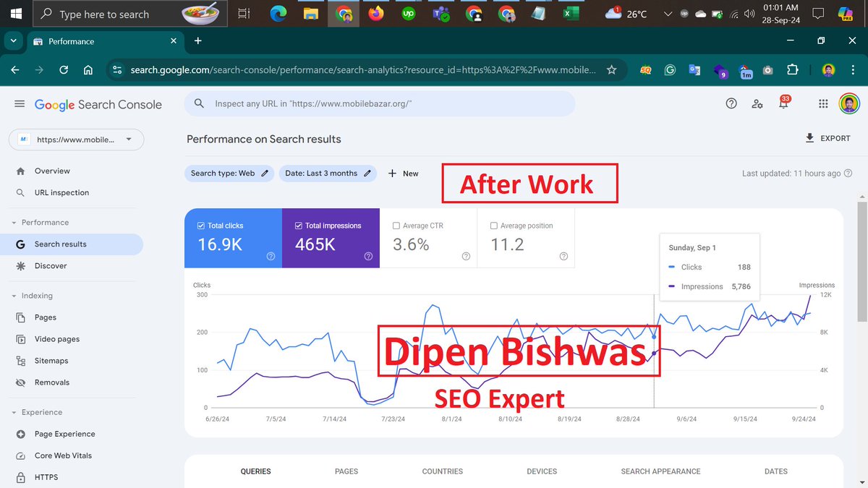Click the EXPORT download icon
Viewport: 868px width, 488px height.
tap(809, 138)
